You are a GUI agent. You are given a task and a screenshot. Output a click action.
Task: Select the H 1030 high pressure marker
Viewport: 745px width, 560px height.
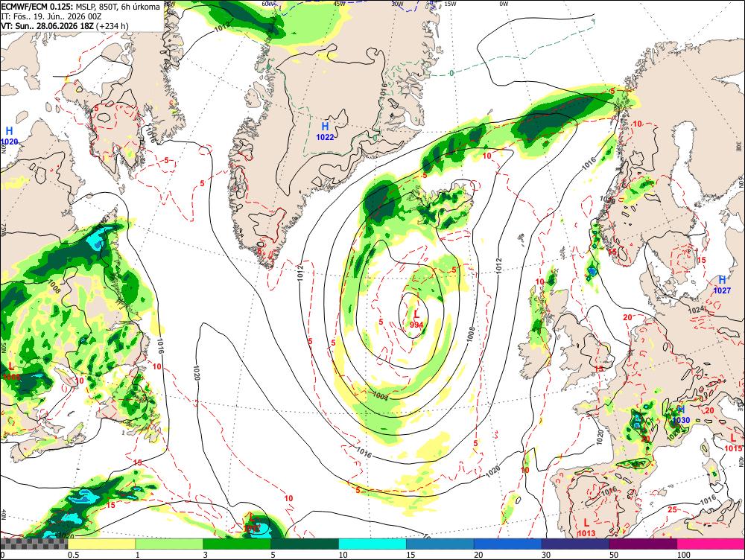681,415
